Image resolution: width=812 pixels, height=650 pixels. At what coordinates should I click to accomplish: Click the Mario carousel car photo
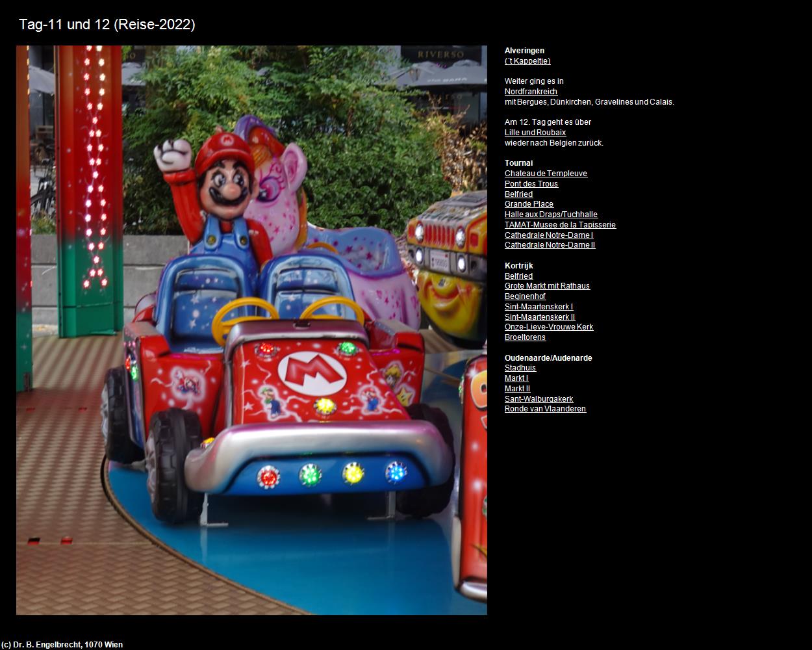pyautogui.click(x=251, y=330)
